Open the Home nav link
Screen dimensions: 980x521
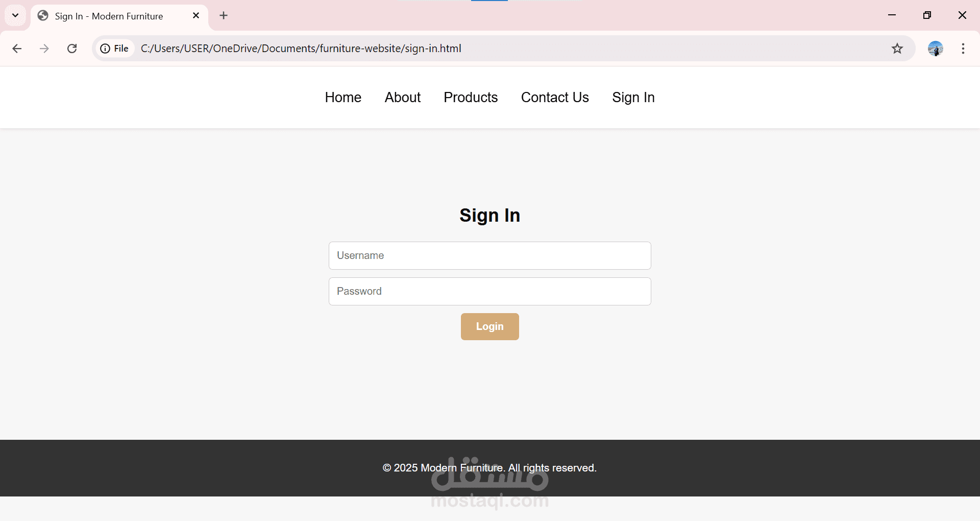[x=343, y=98]
